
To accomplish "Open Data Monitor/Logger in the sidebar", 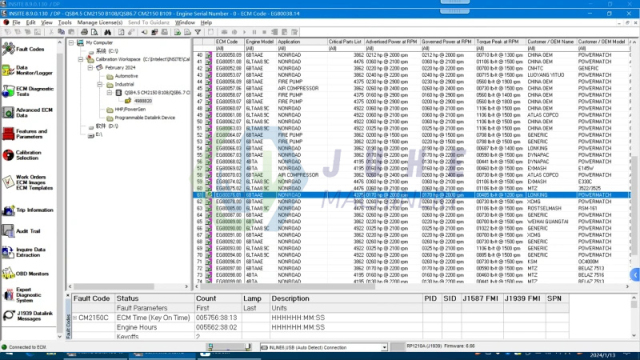I will (27, 70).
